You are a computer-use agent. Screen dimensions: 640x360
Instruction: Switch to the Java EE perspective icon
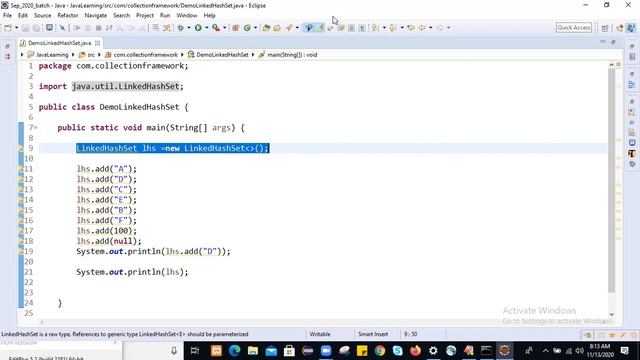pyautogui.click(x=620, y=28)
